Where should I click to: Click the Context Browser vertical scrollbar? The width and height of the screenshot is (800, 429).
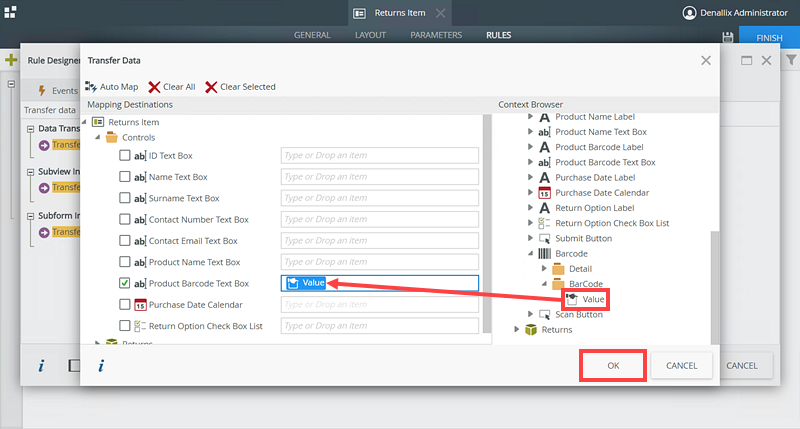point(715,287)
